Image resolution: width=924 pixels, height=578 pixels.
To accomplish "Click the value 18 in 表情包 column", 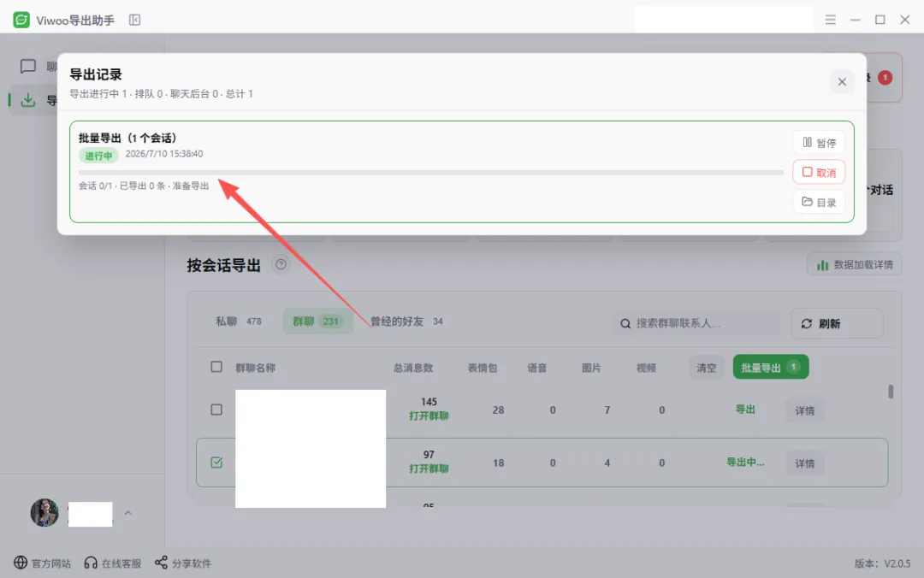I will tap(498, 463).
